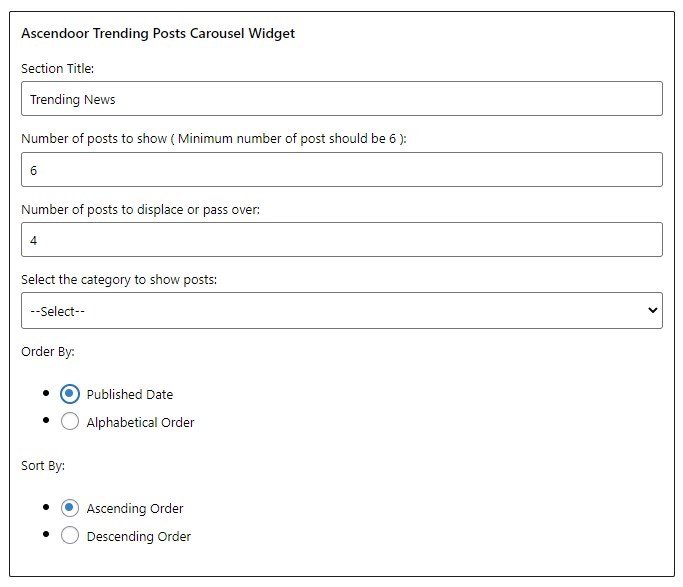Click the Published Date label text
This screenshot has height=587, width=683.
point(130,395)
